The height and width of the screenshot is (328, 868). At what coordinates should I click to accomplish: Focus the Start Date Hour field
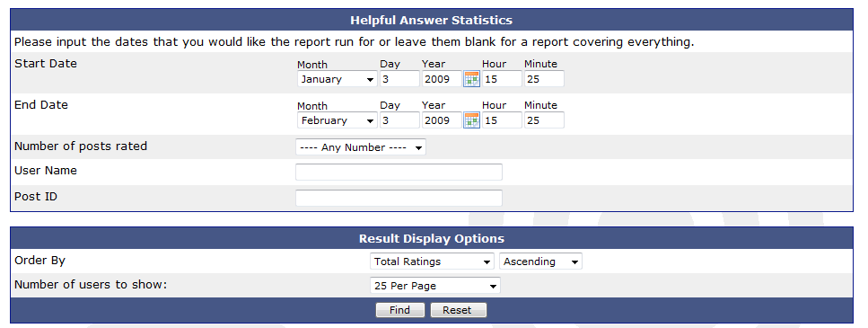coord(502,79)
